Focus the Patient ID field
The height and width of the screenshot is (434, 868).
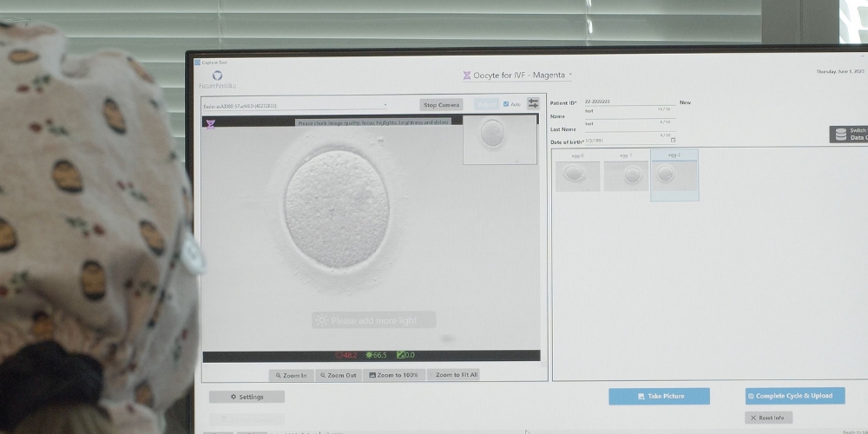[630, 102]
